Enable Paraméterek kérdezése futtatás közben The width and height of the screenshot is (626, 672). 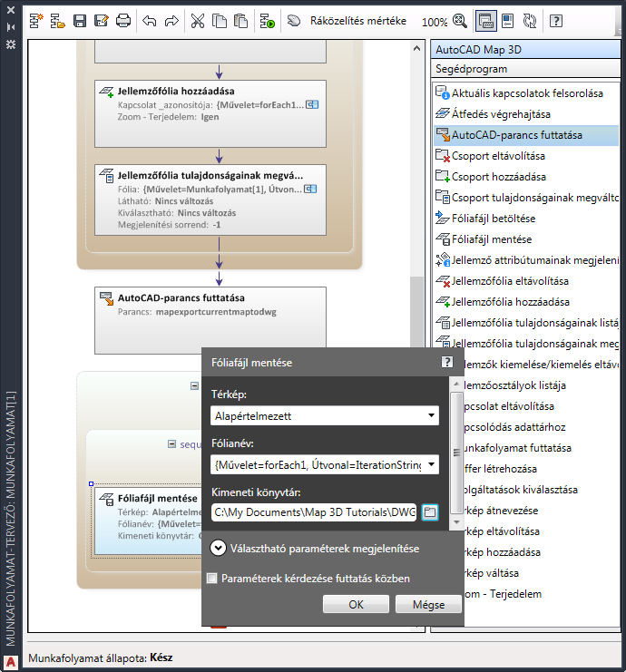(211, 579)
